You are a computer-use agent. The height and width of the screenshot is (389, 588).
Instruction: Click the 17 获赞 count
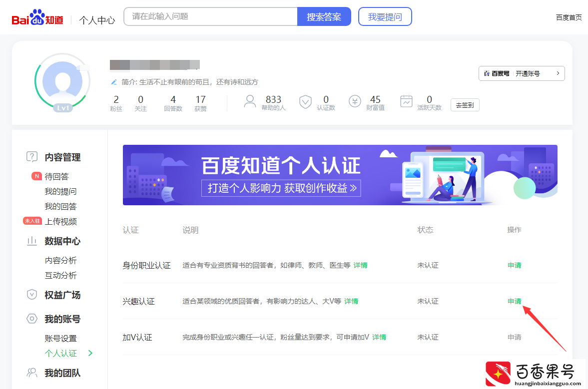pos(201,103)
